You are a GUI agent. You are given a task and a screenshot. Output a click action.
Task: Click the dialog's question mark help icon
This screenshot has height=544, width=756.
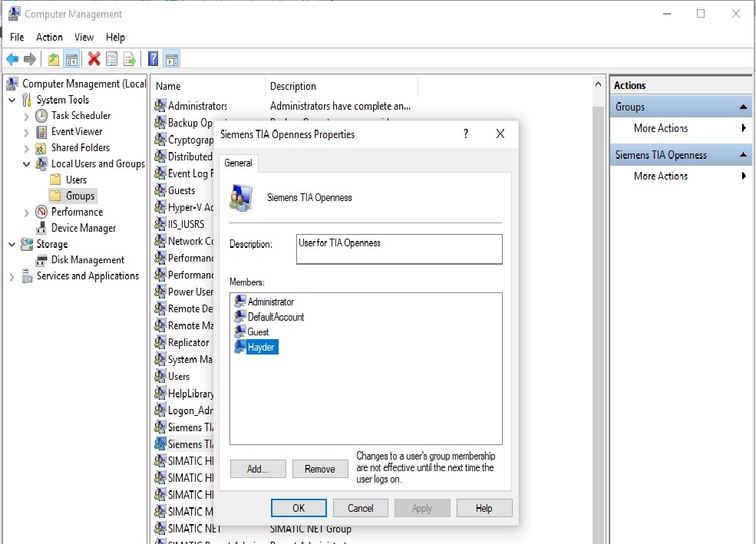[466, 134]
